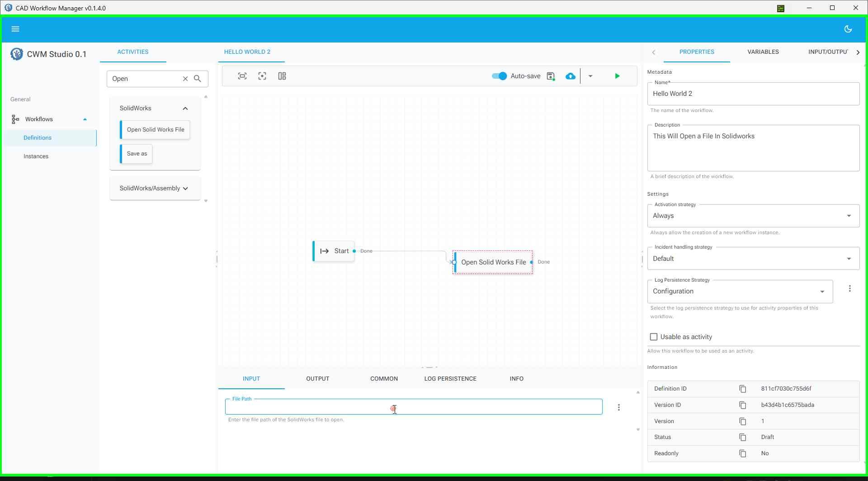Screen dimensions: 868x481
Task: Clear the activities search text
Action: point(185,79)
